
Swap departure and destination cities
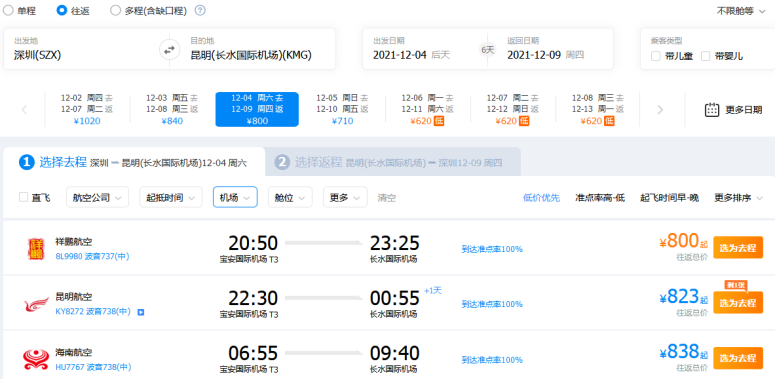[169, 50]
